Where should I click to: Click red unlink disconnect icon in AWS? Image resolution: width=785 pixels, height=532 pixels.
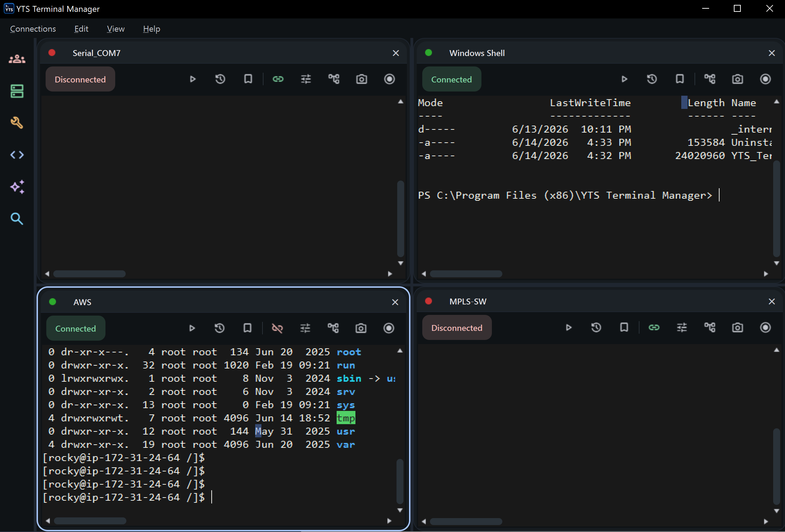(x=277, y=328)
